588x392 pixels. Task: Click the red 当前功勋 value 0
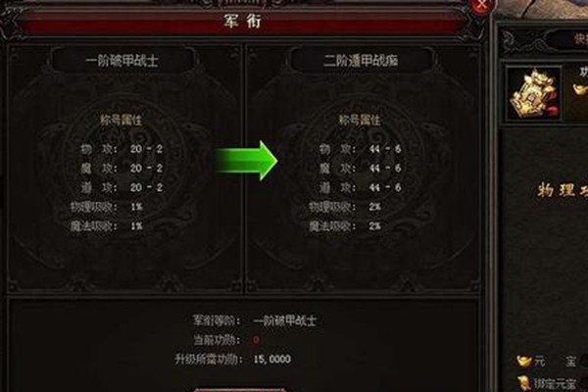point(256,340)
